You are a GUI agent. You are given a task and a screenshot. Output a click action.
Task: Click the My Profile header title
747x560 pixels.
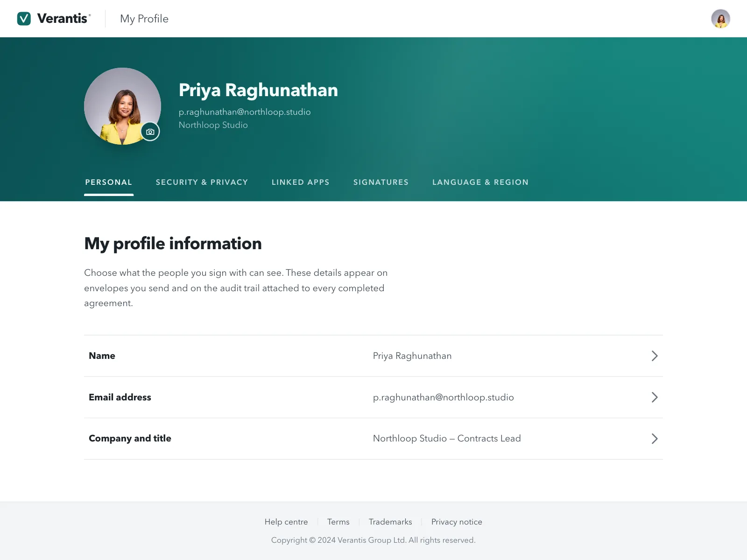(x=144, y=19)
